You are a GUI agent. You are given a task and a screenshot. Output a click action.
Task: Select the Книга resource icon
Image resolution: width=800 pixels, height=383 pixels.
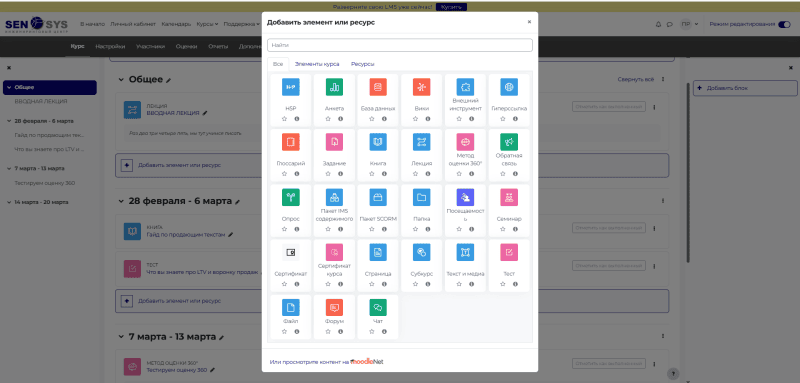[x=378, y=142]
